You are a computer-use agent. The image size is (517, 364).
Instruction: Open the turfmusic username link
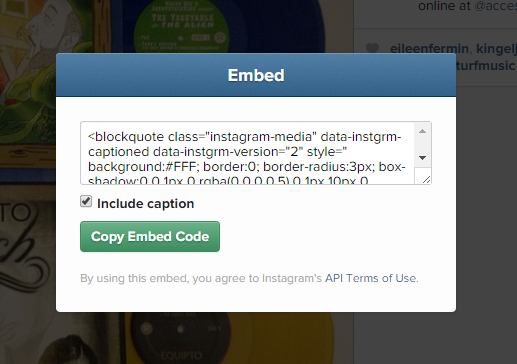point(486,66)
